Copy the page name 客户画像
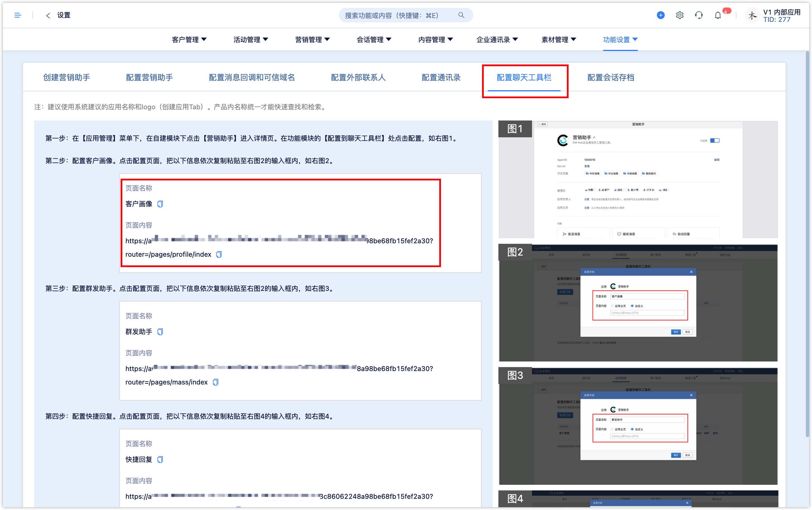 click(160, 204)
